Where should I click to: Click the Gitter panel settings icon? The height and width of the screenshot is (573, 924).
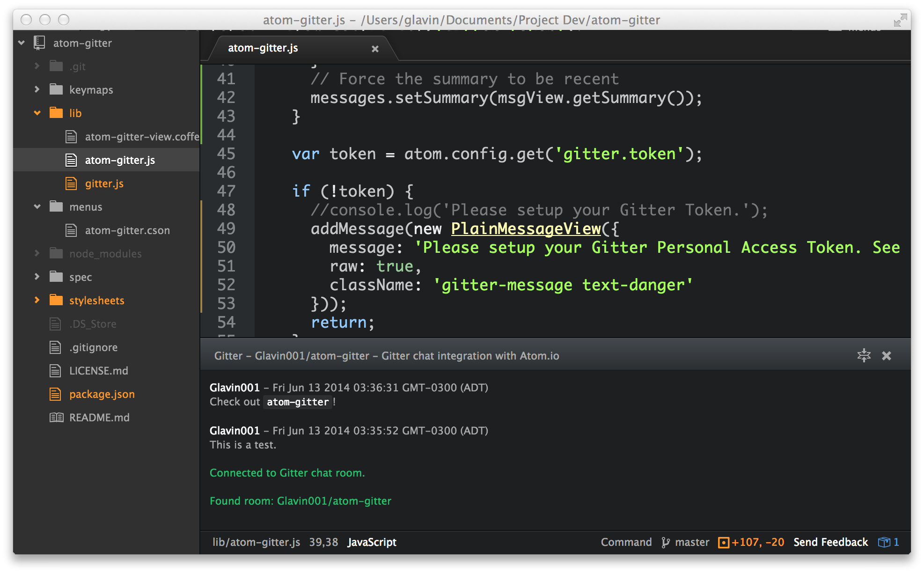[864, 355]
